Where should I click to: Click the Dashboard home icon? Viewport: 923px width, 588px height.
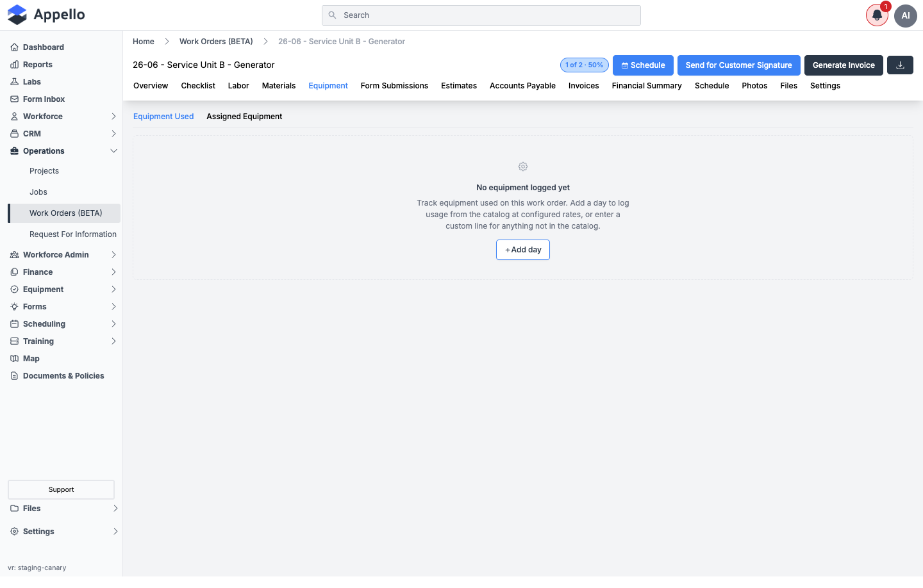click(14, 47)
